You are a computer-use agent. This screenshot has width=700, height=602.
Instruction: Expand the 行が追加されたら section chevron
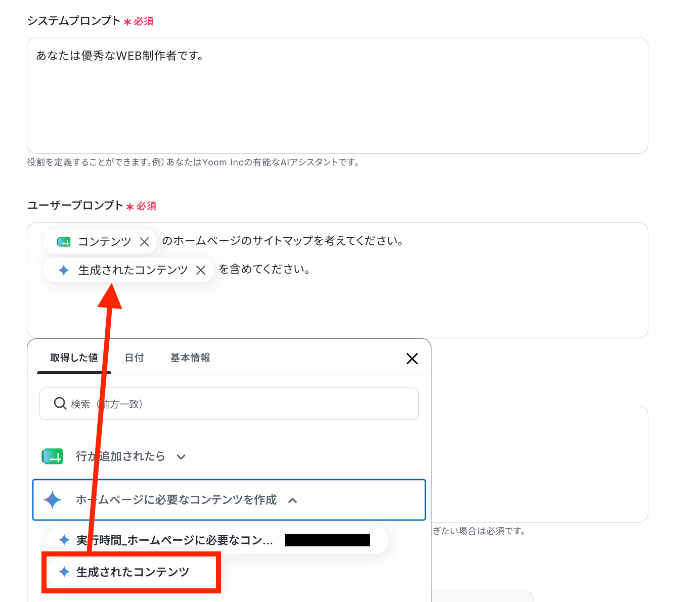click(x=181, y=457)
